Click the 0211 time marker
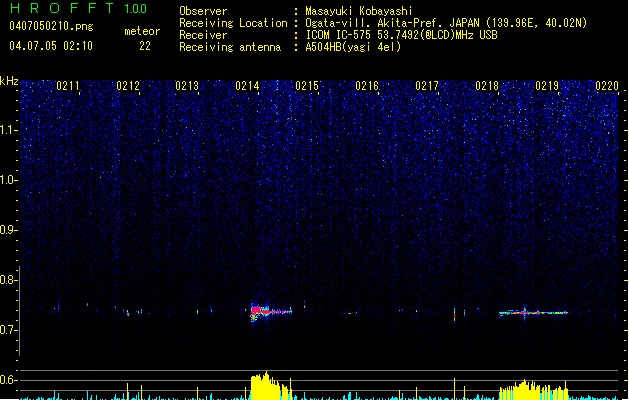629x400 pixels. (68, 86)
